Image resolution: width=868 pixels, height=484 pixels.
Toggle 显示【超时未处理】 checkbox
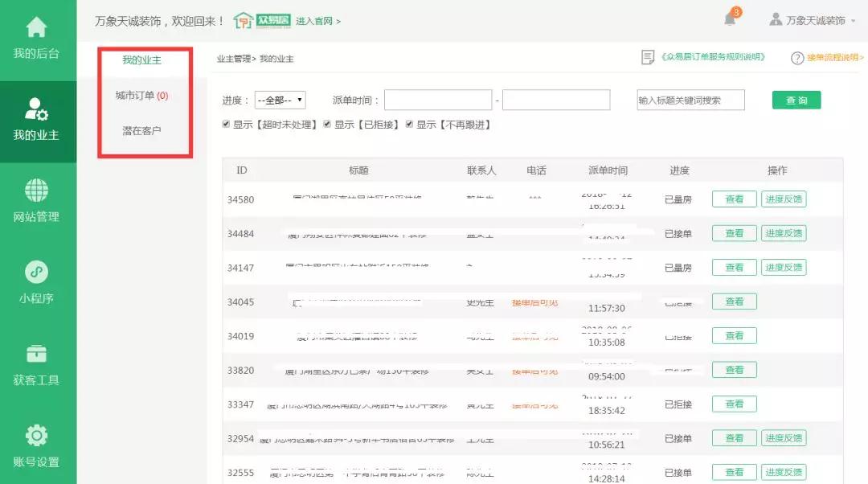(x=227, y=125)
